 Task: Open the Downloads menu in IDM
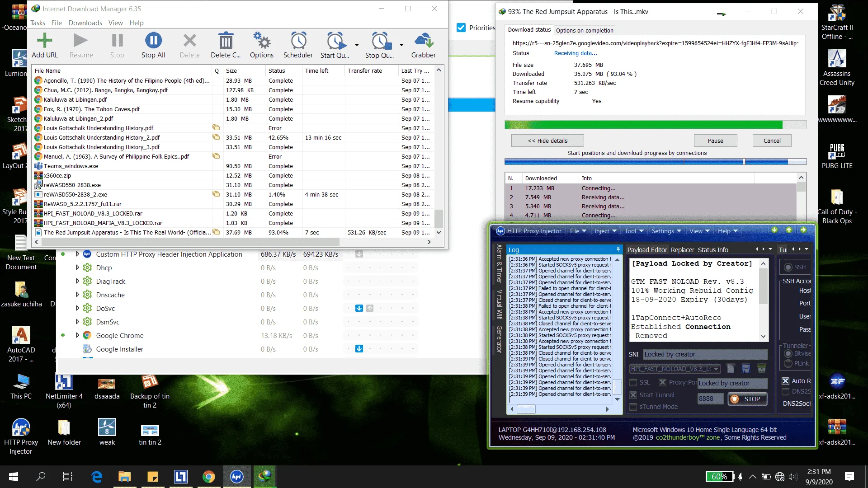[x=85, y=23]
